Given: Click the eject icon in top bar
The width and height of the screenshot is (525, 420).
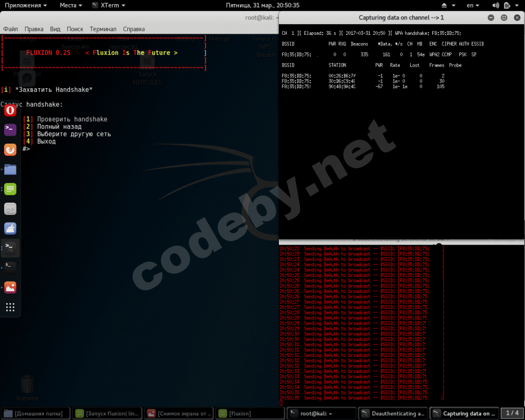Looking at the screenshot, I should (x=444, y=5).
